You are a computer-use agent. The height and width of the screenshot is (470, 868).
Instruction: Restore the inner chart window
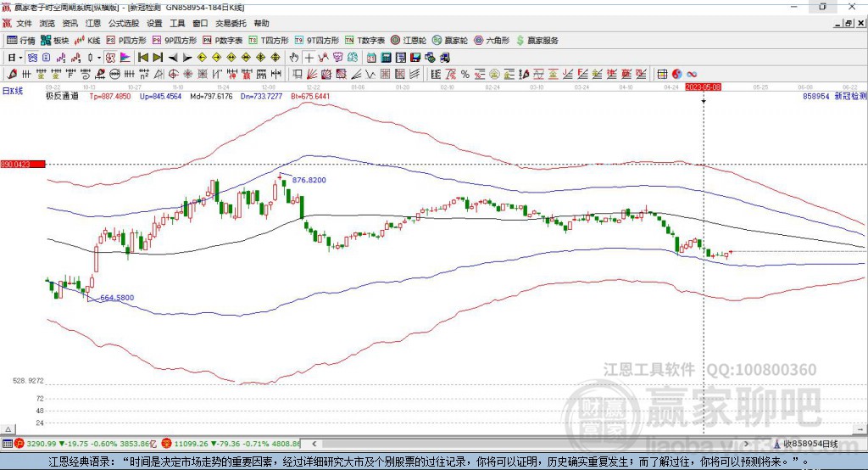click(849, 23)
